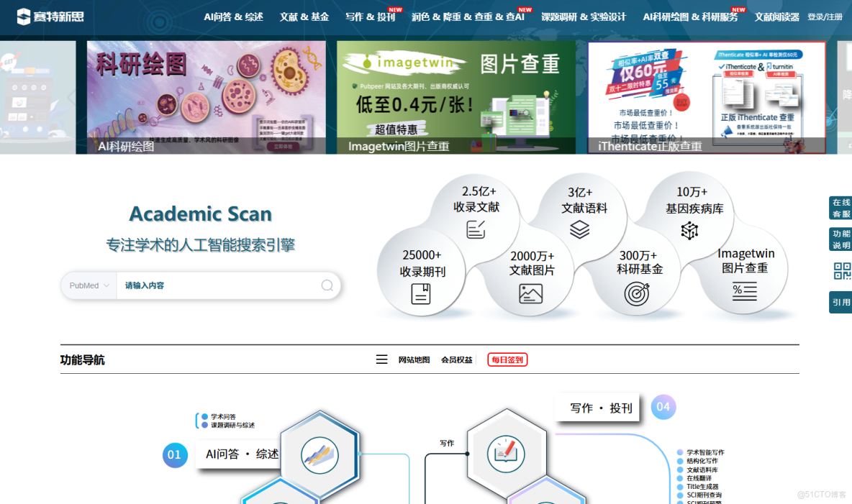This screenshot has width=852, height=504.
Task: Click the 每日签到 daily check-in button
Action: pyautogui.click(x=507, y=359)
